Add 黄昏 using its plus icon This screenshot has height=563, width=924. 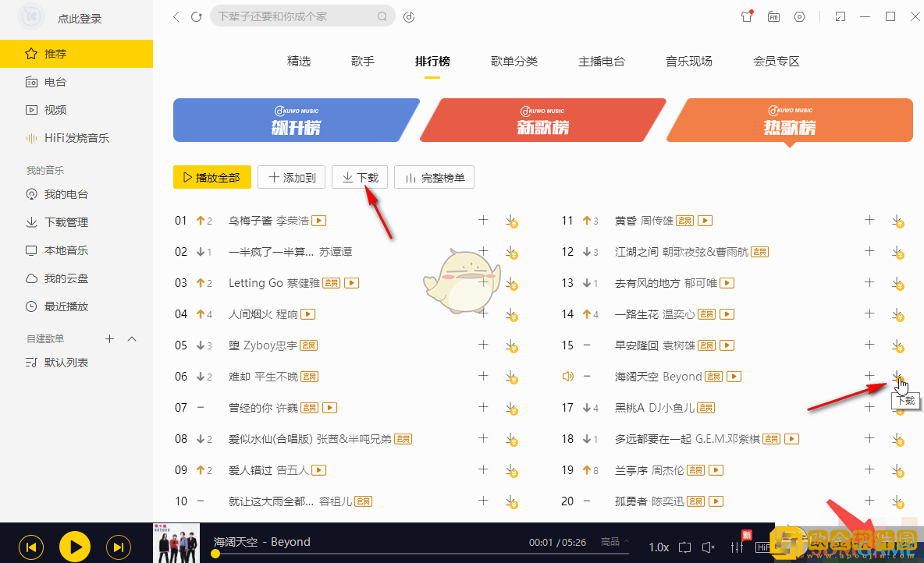tap(869, 220)
